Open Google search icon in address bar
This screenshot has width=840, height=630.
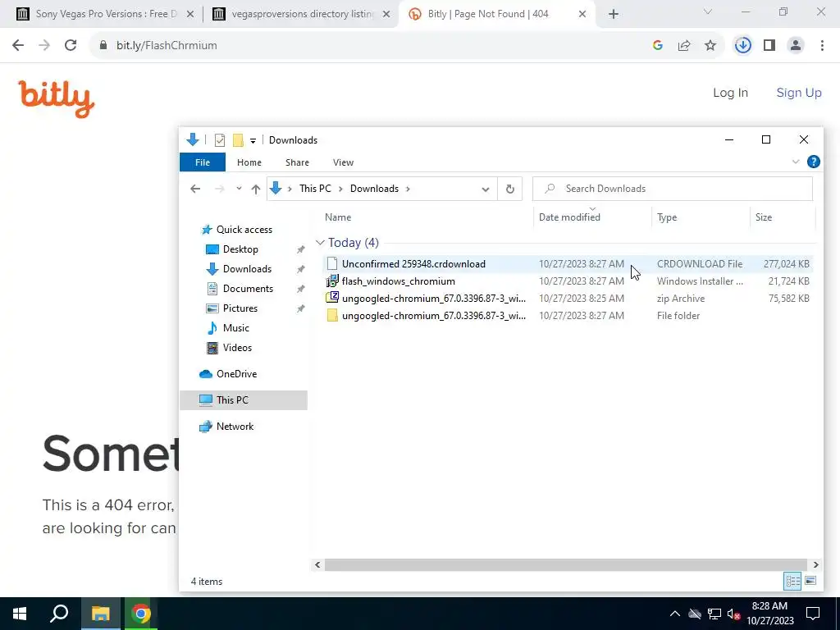(658, 46)
